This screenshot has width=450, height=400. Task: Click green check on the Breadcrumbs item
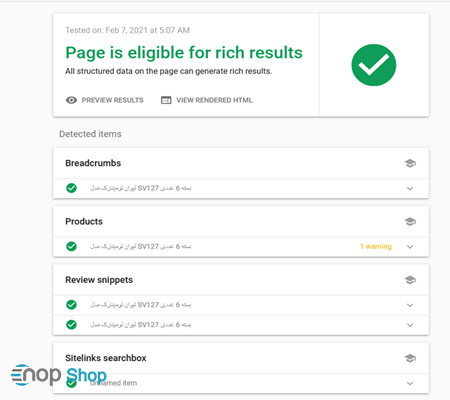coord(71,188)
